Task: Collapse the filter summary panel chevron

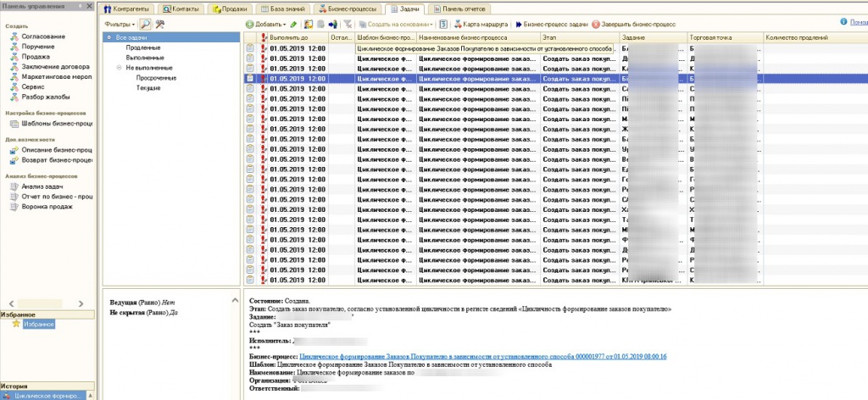Action: [x=234, y=299]
